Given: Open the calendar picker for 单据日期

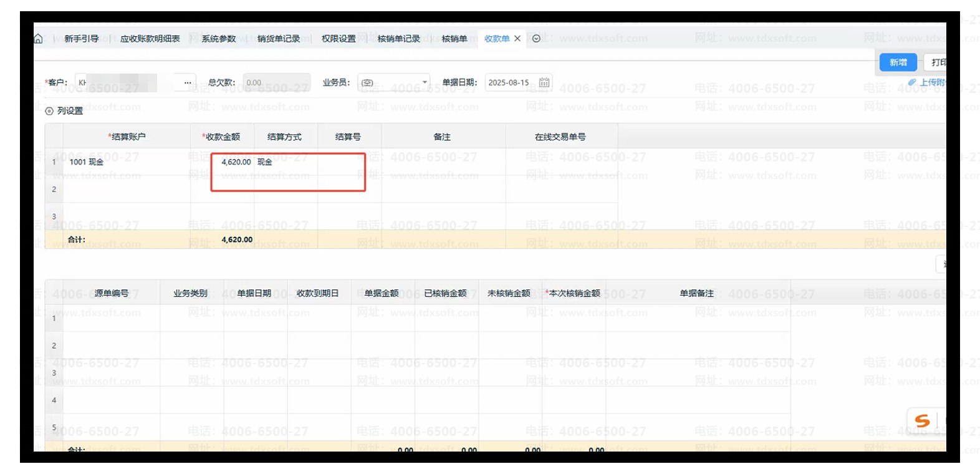Looking at the screenshot, I should click(x=544, y=82).
